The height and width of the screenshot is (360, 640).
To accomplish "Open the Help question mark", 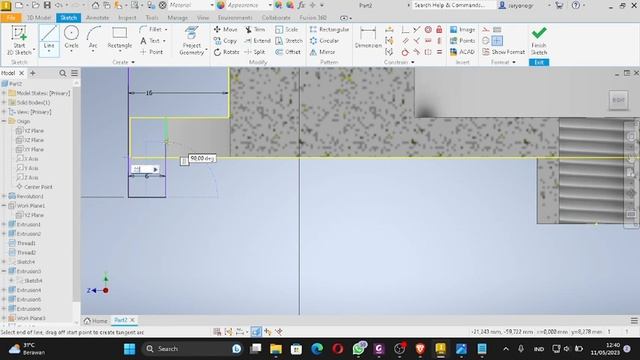I will tap(576, 5).
